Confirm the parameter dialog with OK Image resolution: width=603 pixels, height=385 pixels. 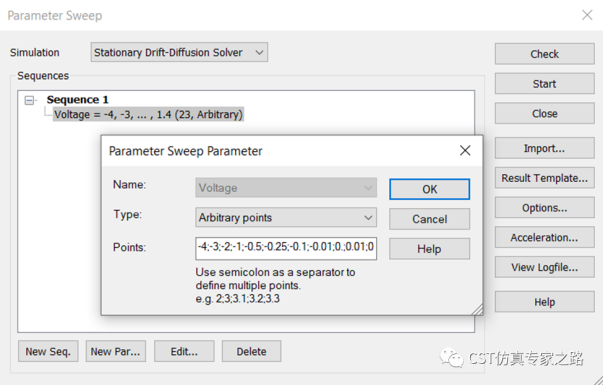click(429, 189)
